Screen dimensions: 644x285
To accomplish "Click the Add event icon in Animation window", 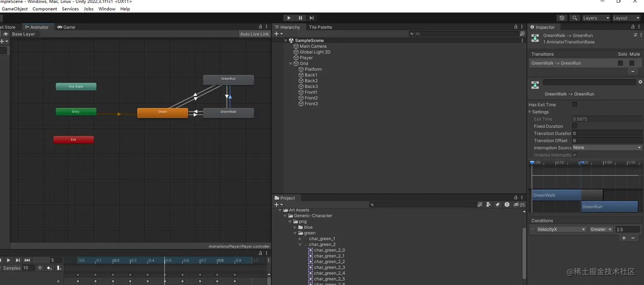I will [x=59, y=268].
